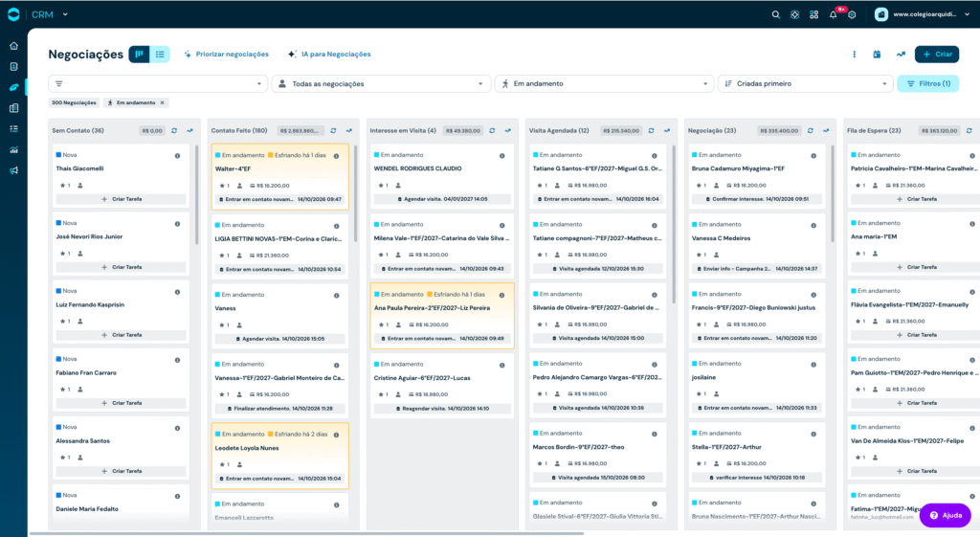The height and width of the screenshot is (537, 980).
Task: Click info icon on Thais Giacomelli card
Action: 177,156
